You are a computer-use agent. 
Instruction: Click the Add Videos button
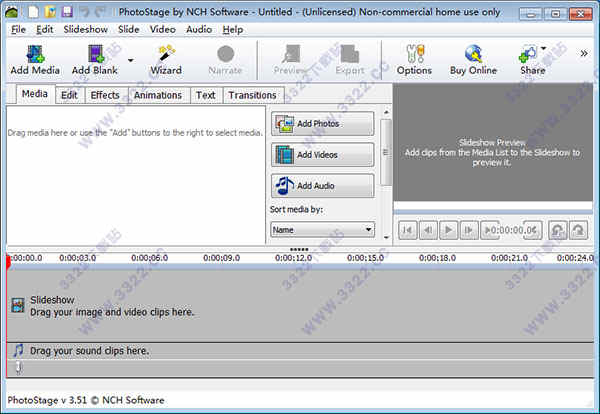[323, 155]
